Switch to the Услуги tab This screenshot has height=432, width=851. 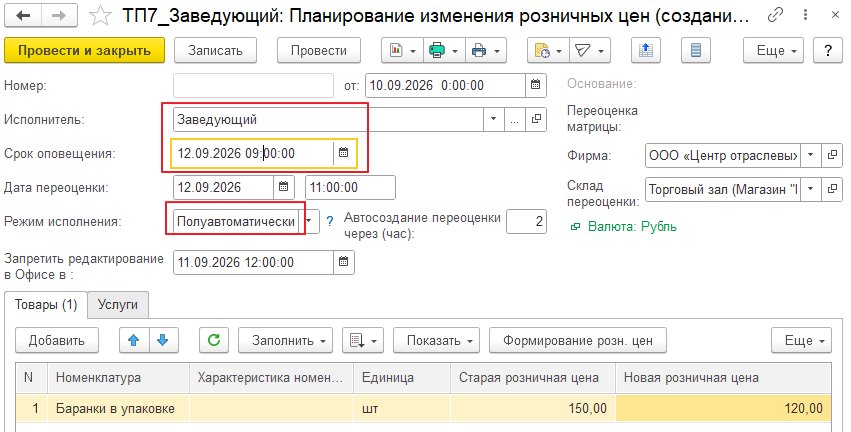[118, 304]
